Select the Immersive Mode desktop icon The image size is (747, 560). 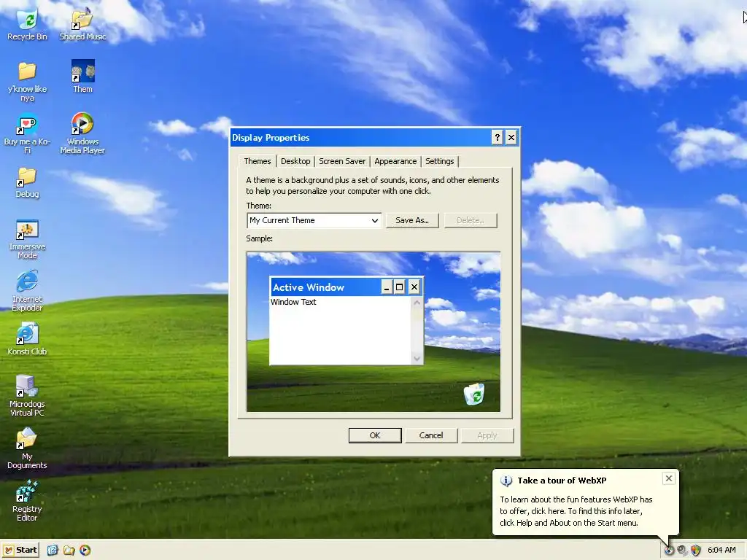[27, 239]
